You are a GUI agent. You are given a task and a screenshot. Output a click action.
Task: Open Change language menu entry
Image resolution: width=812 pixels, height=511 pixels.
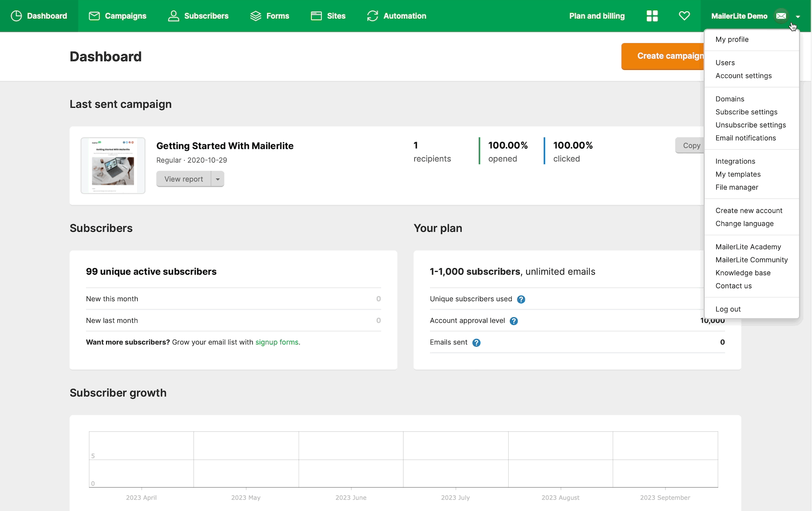click(744, 224)
